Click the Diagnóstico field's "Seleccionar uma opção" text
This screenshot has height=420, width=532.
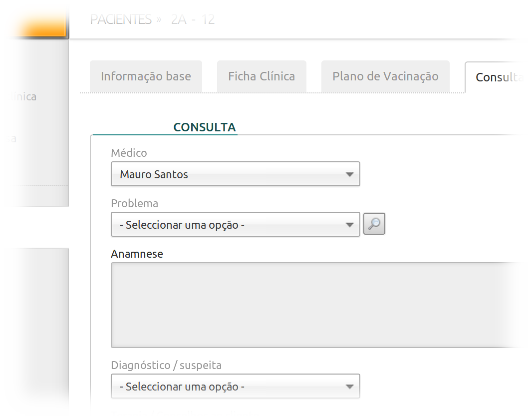(x=182, y=387)
